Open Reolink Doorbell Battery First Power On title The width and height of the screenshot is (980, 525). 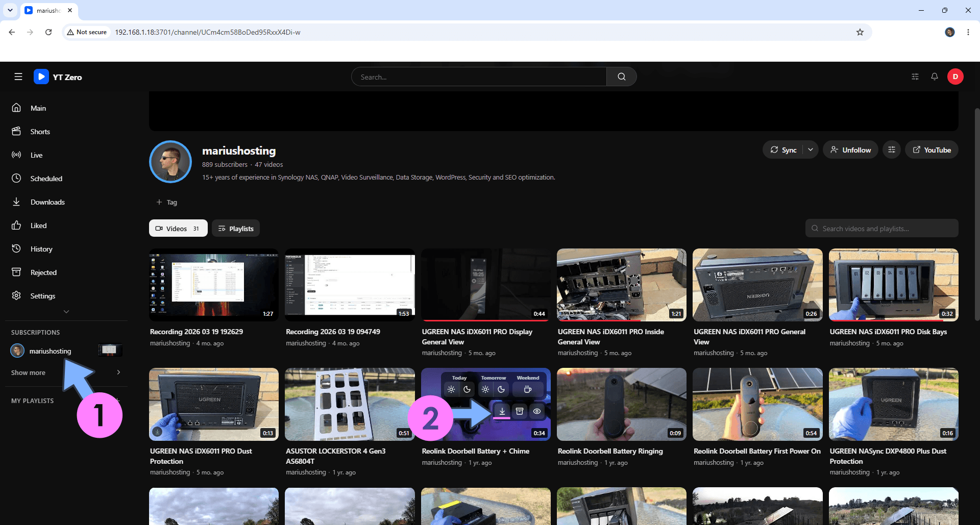(757, 451)
